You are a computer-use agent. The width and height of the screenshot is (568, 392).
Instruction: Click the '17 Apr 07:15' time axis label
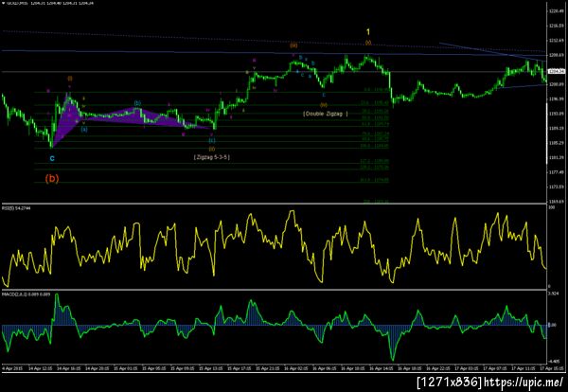(494, 368)
